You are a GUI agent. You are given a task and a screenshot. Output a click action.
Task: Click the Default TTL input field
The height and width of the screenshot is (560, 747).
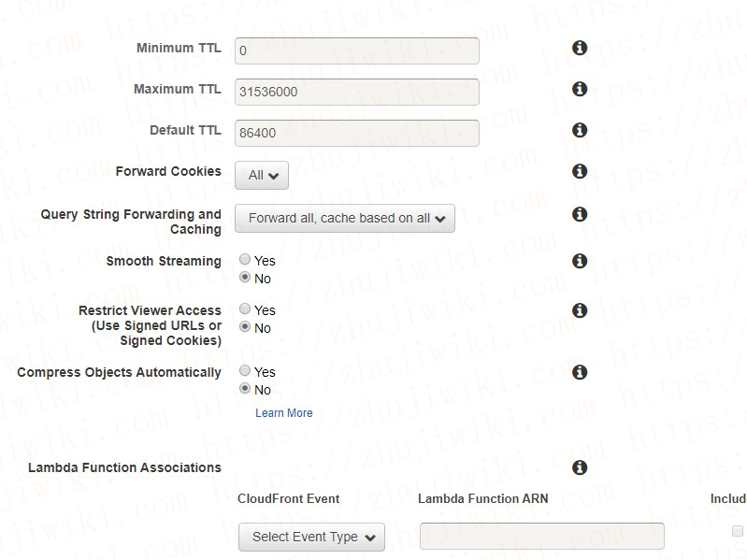tap(356, 133)
